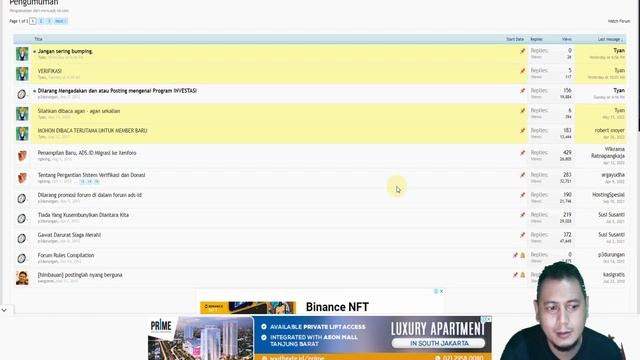Open [himbauan] postinglah nyang berguna thread
Viewport: 640px width, 360px height.
coord(80,275)
